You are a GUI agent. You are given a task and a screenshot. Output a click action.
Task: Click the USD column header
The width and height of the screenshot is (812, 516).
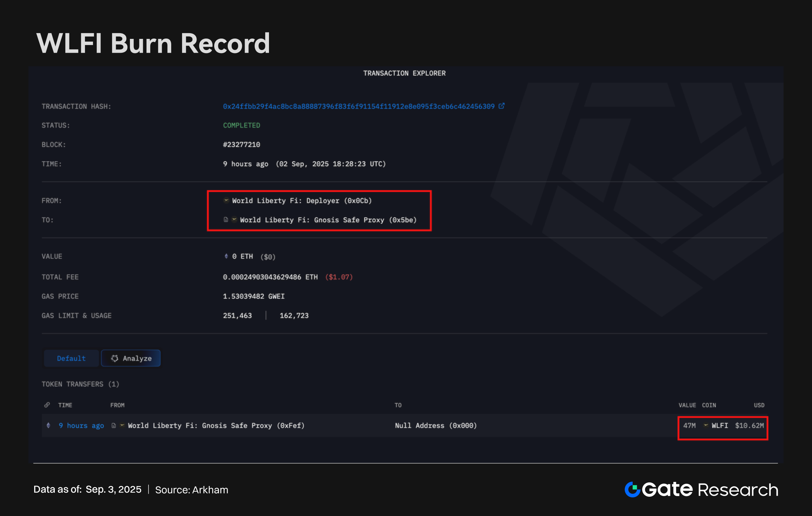(759, 405)
